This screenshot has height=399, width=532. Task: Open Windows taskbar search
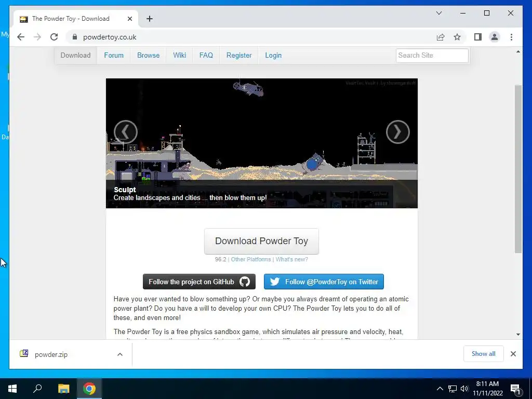[x=37, y=389]
